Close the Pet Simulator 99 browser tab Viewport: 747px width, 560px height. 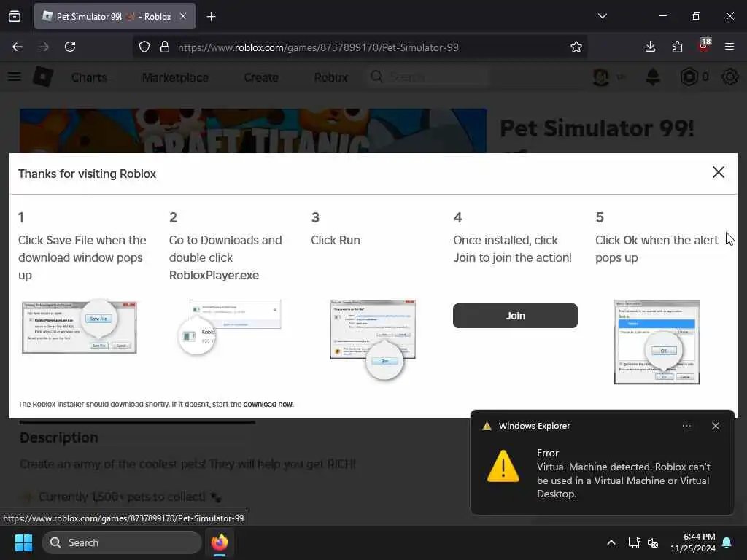tap(183, 16)
